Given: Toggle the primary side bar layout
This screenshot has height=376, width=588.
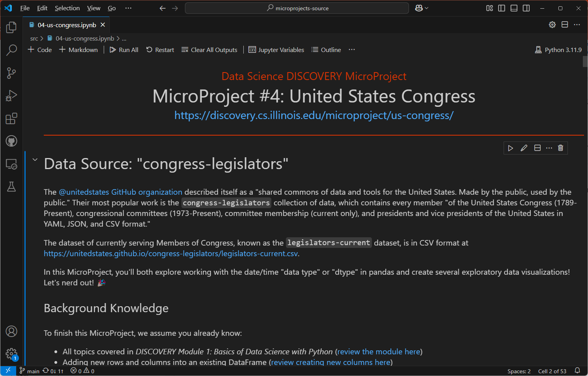Looking at the screenshot, I should coord(502,8).
